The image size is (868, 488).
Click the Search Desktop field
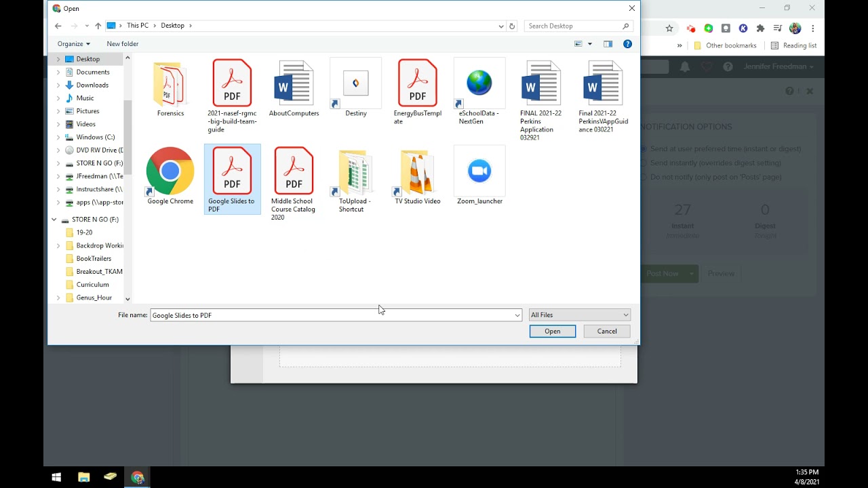[x=574, y=26]
